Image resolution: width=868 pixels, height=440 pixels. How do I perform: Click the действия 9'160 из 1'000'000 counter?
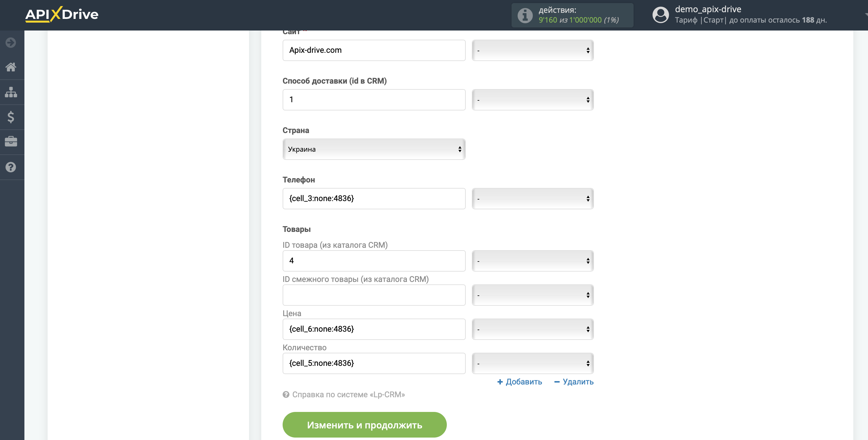coord(572,15)
